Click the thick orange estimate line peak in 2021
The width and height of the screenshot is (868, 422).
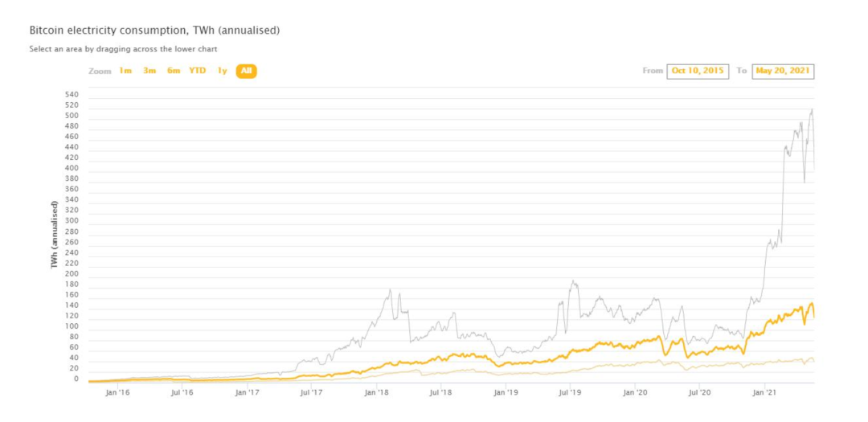tap(812, 304)
